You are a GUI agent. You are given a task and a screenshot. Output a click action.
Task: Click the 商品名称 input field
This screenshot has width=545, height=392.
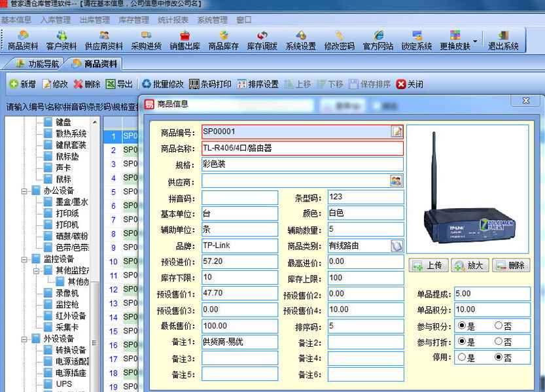click(302, 149)
